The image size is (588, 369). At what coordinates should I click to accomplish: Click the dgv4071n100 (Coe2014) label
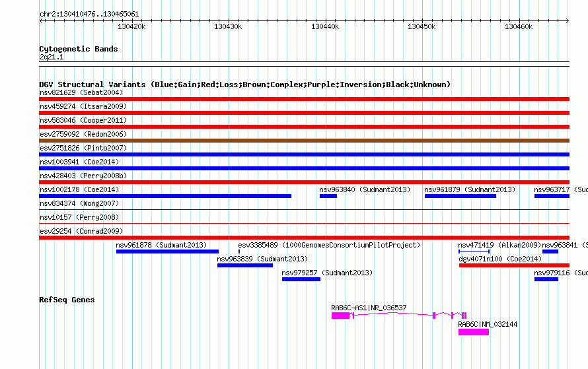500,259
